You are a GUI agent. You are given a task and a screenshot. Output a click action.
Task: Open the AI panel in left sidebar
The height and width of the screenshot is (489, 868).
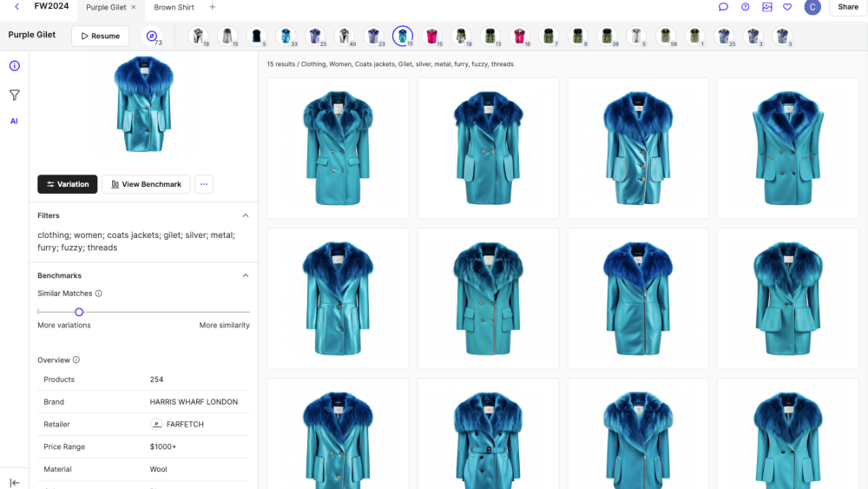tap(15, 121)
